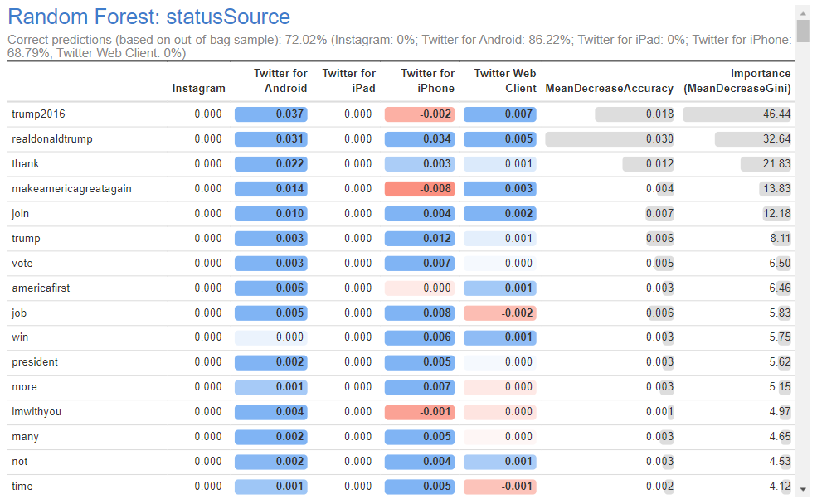Screen dimensions: 817x504
Task: Click the Importance (MeanDecreaseGini) column header
Action: [x=737, y=80]
